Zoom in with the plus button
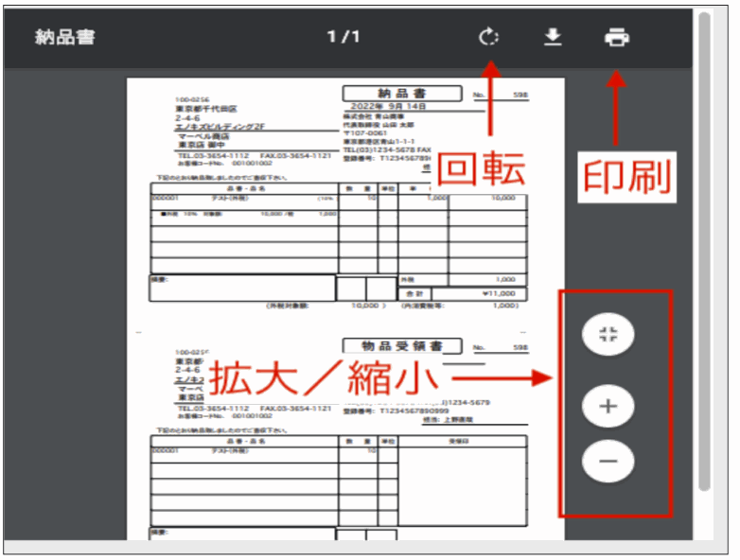Viewport: 740px width, 560px height. point(608,408)
